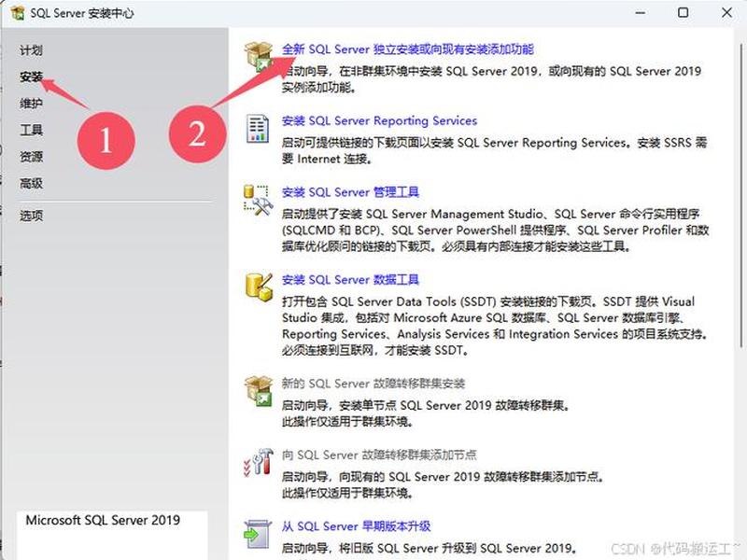
Task: Close the SQL Server 安装中心 window
Action: tap(726, 12)
